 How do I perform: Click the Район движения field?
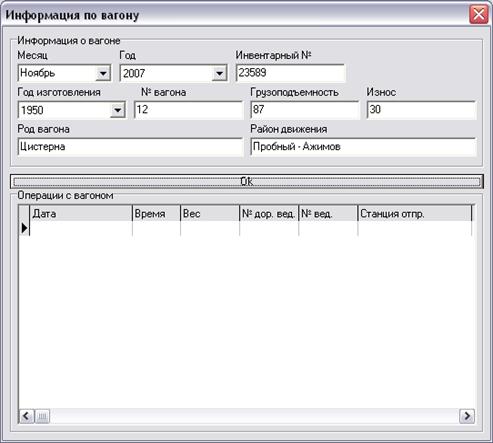point(363,147)
